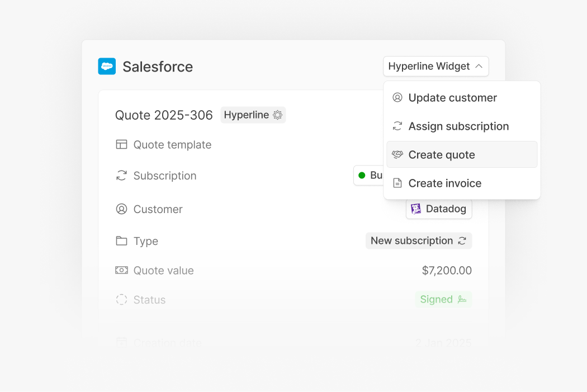Click the Assign subscription refresh arrows icon

point(397,126)
